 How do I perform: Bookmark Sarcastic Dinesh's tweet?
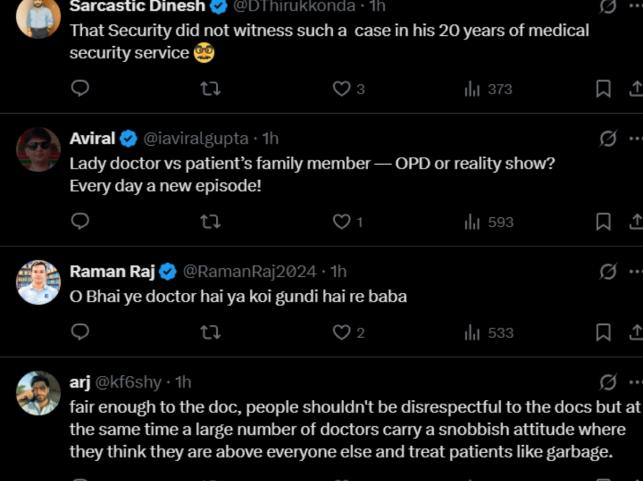(x=603, y=89)
